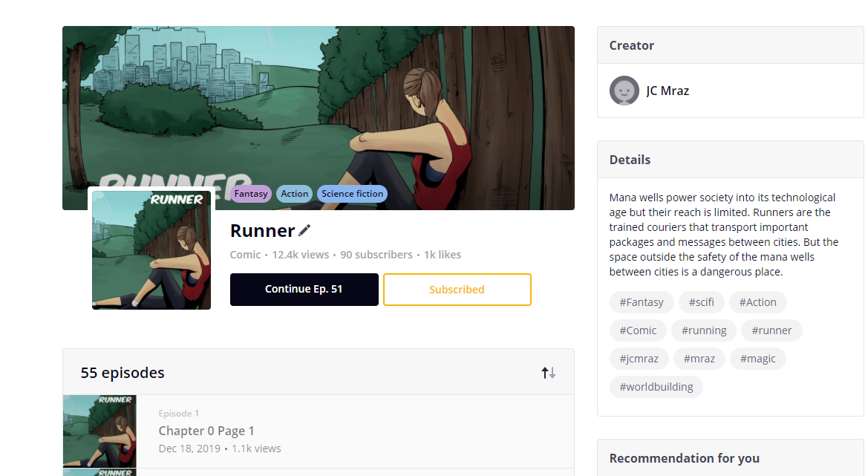Click the Runner series cover thumbnail

click(151, 250)
